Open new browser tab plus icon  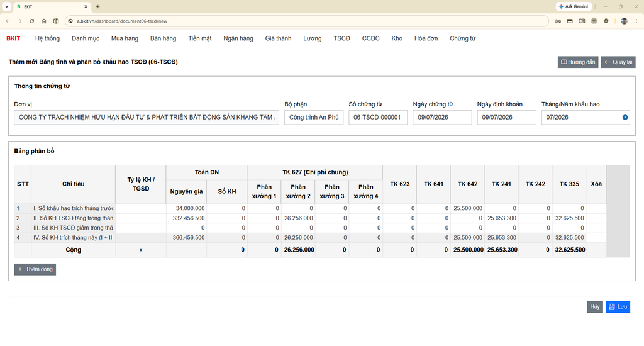[97, 6]
